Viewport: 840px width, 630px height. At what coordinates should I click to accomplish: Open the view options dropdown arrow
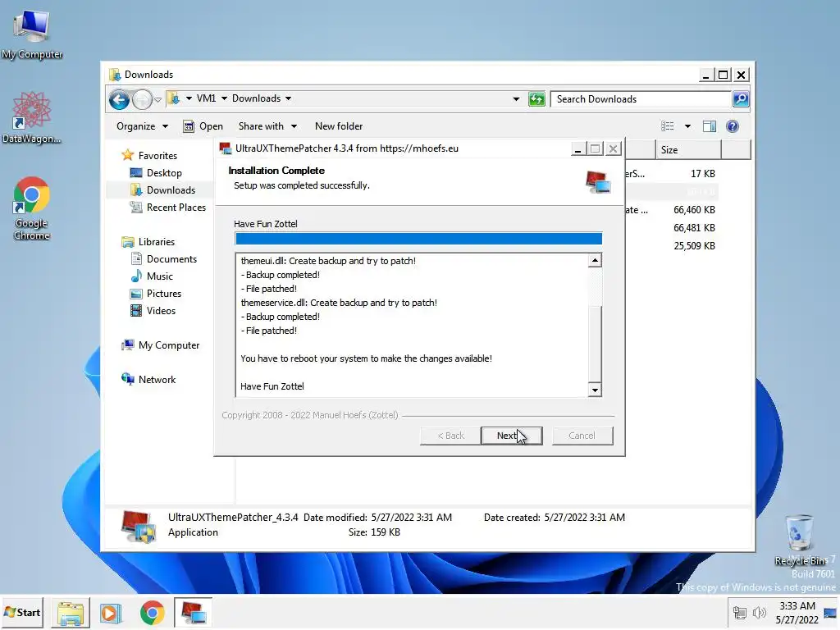click(x=688, y=126)
